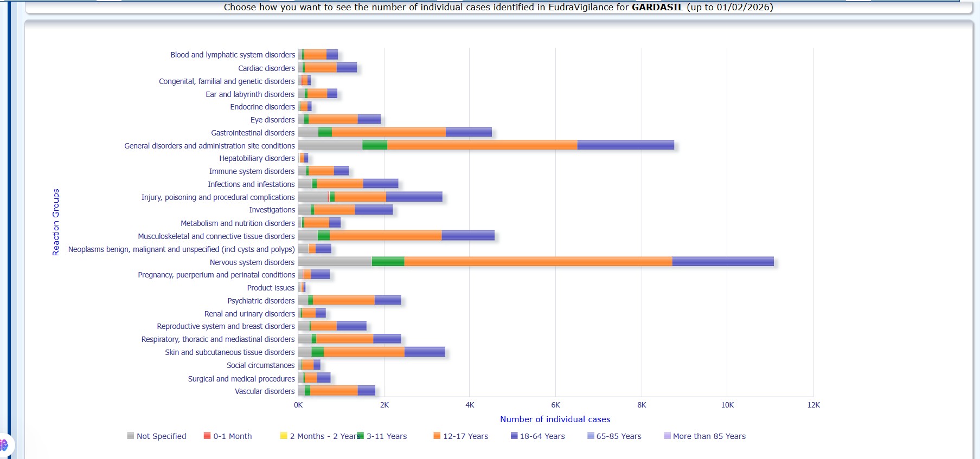
Task: Select the orange 12-17 Years legend swatch
Action: click(437, 436)
